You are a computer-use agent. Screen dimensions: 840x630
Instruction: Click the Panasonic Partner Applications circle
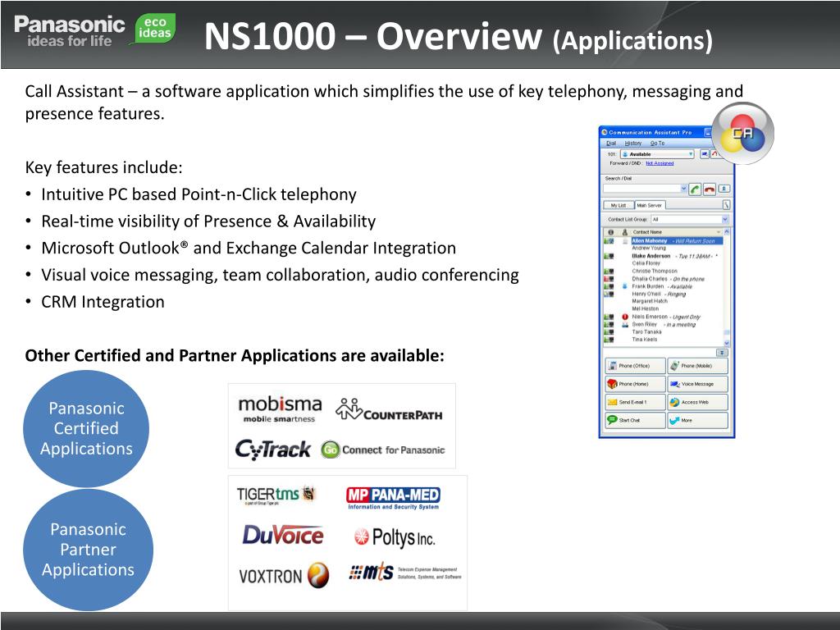(x=88, y=550)
